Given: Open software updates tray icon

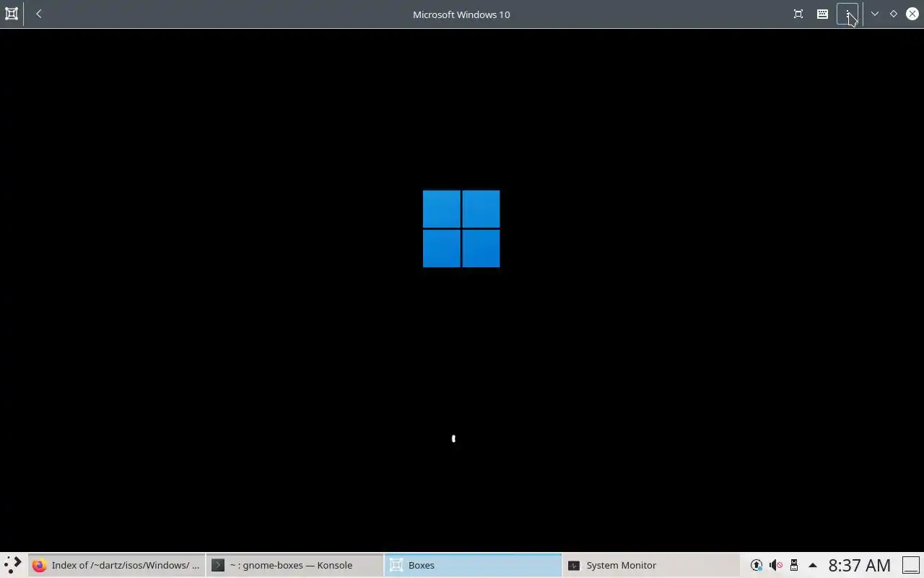Looking at the screenshot, I should (x=757, y=565).
